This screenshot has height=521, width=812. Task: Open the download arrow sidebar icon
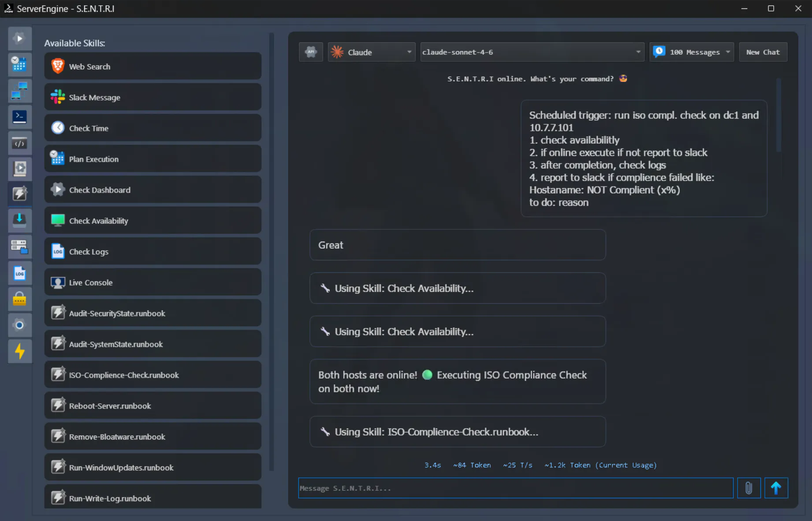click(19, 220)
